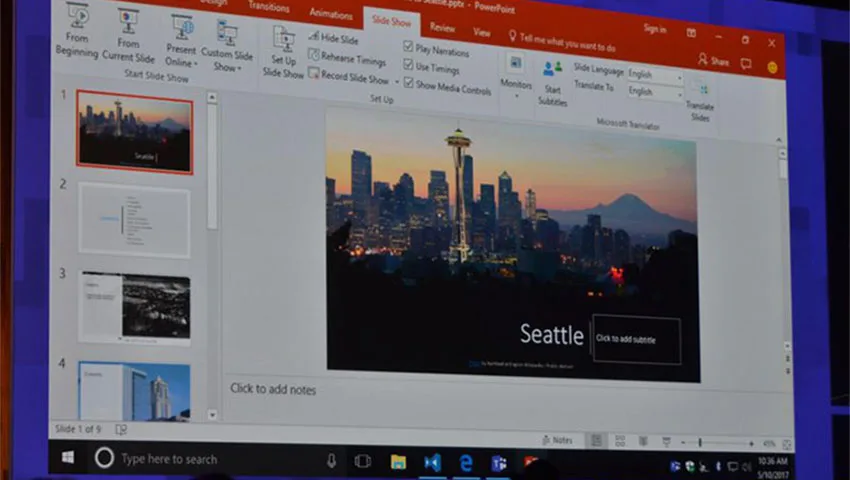Screen dimensions: 850x480
Task: Open Visual Studio Code taskbar icon
Action: coord(433,463)
